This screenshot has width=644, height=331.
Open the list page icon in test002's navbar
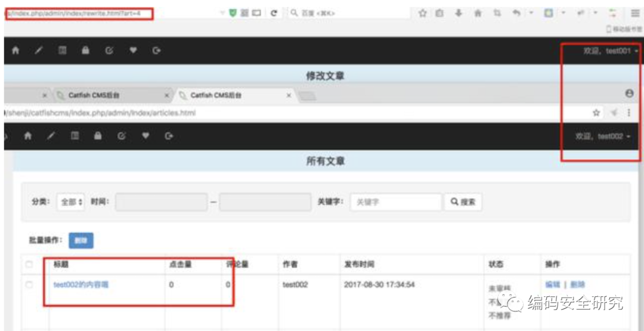(x=75, y=136)
